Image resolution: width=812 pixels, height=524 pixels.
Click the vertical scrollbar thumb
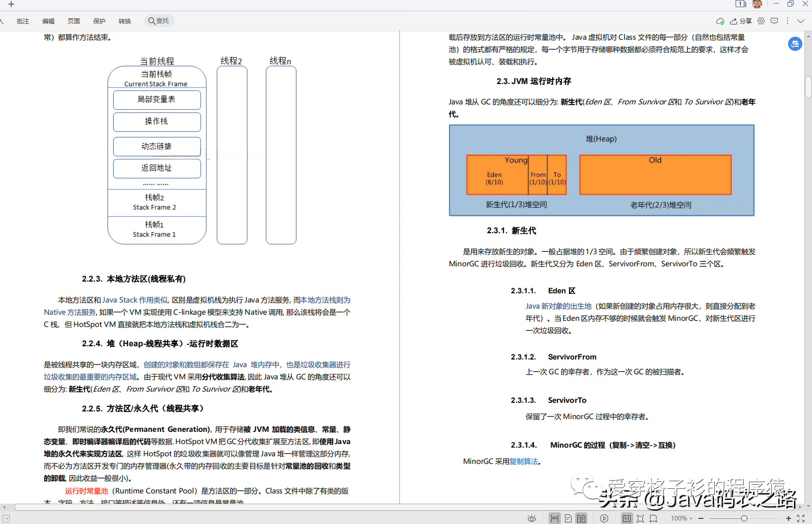(x=808, y=87)
